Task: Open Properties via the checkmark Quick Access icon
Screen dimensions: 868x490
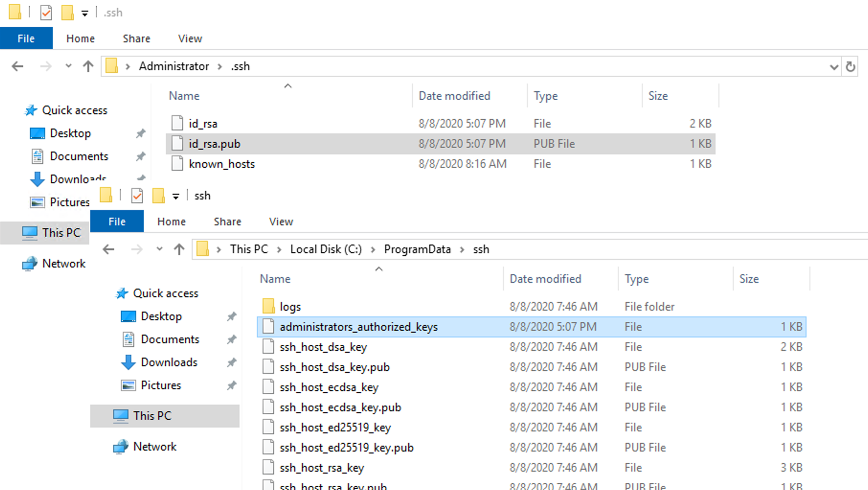Action: point(46,12)
